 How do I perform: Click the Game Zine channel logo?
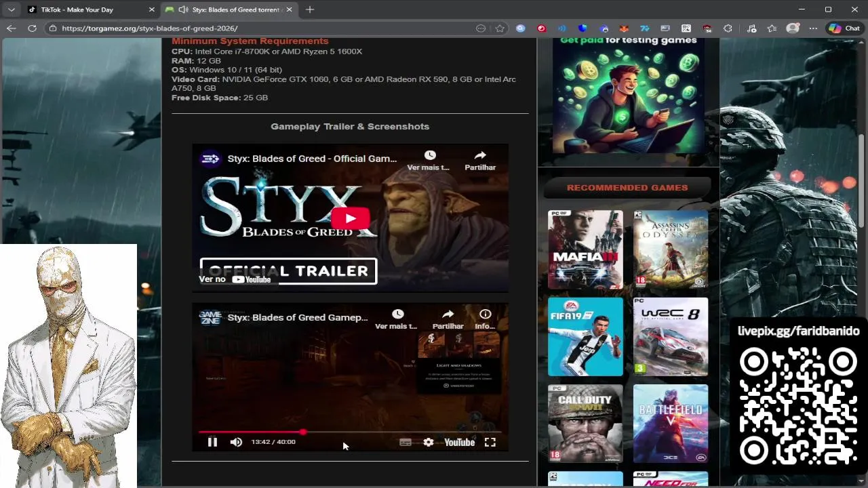point(210,317)
